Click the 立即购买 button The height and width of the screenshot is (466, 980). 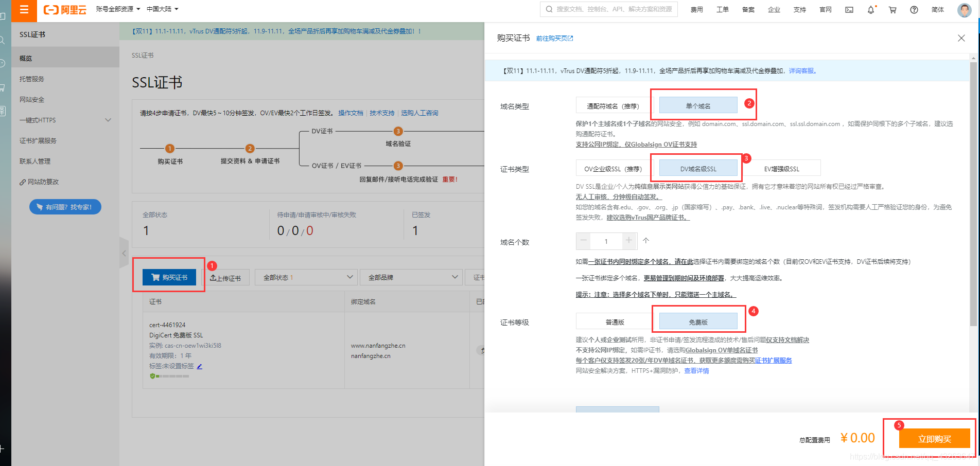934,439
